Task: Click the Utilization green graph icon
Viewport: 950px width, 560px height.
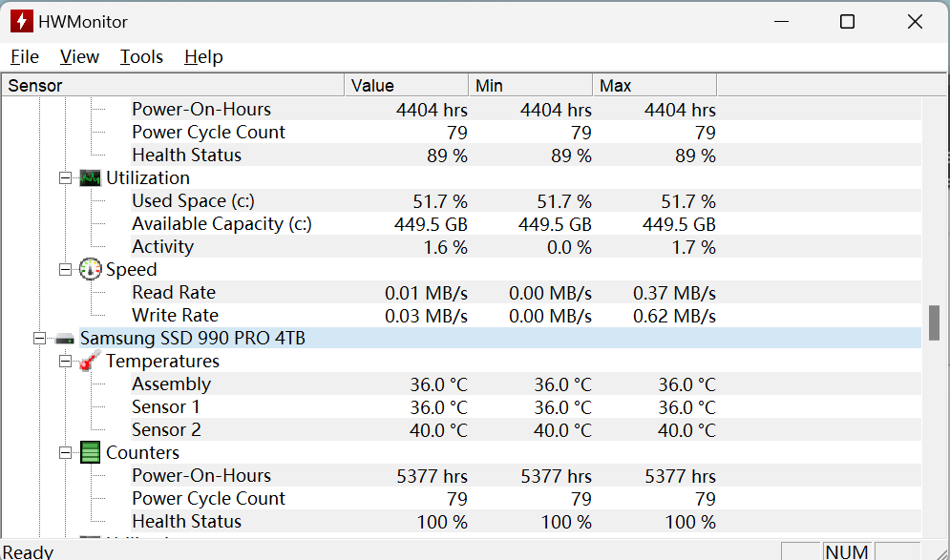Action: coord(91,178)
